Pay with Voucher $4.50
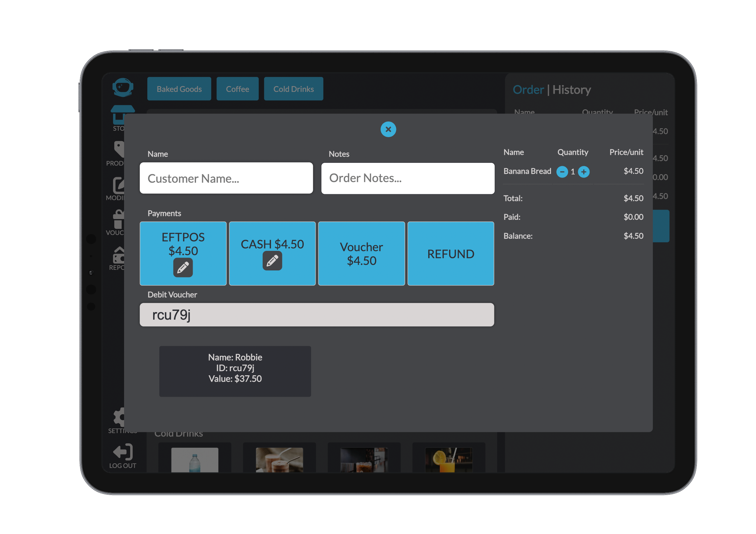This screenshot has height=534, width=756. [361, 253]
